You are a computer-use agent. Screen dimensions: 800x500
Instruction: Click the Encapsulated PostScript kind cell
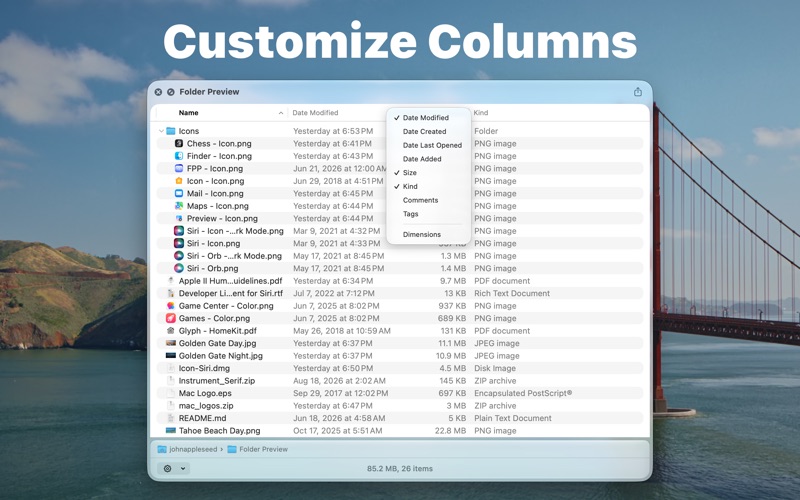pos(523,393)
